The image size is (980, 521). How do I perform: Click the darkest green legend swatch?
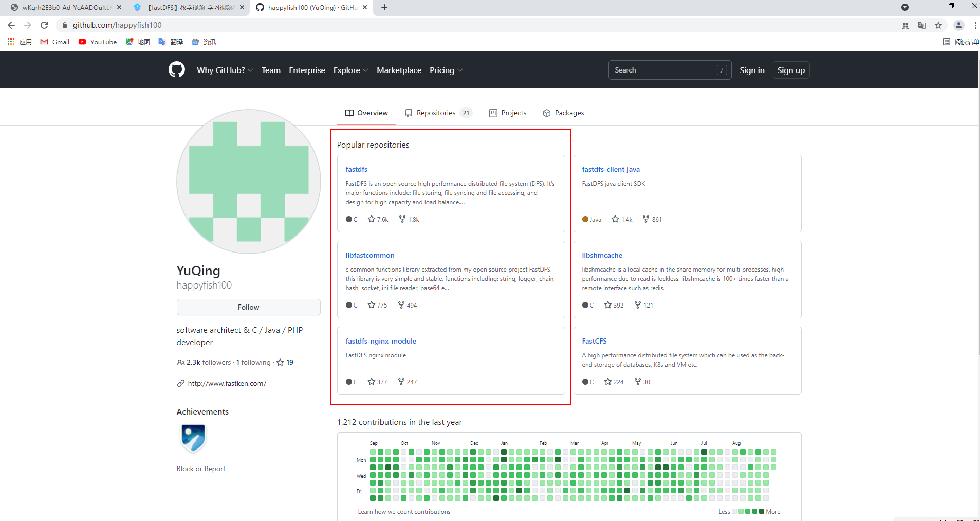762,511
